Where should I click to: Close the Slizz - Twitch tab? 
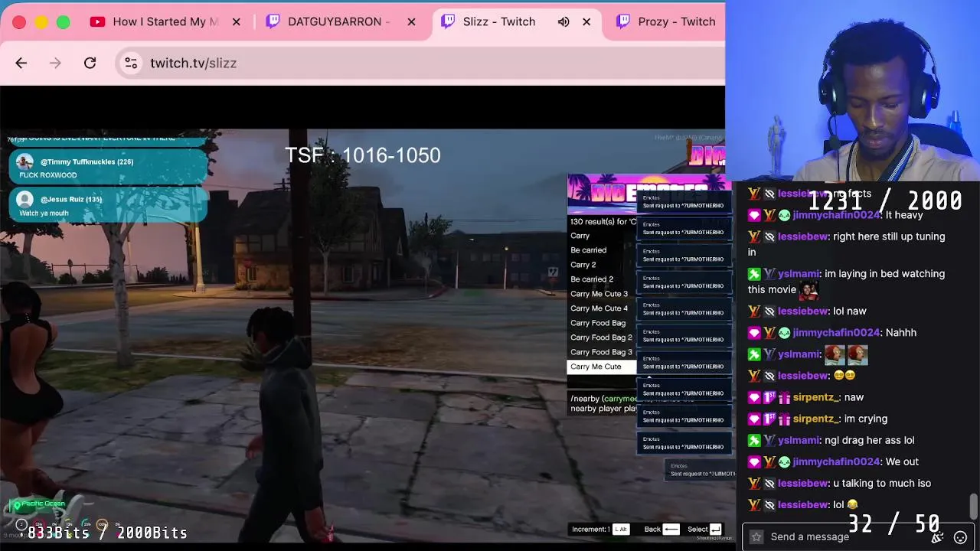click(586, 21)
